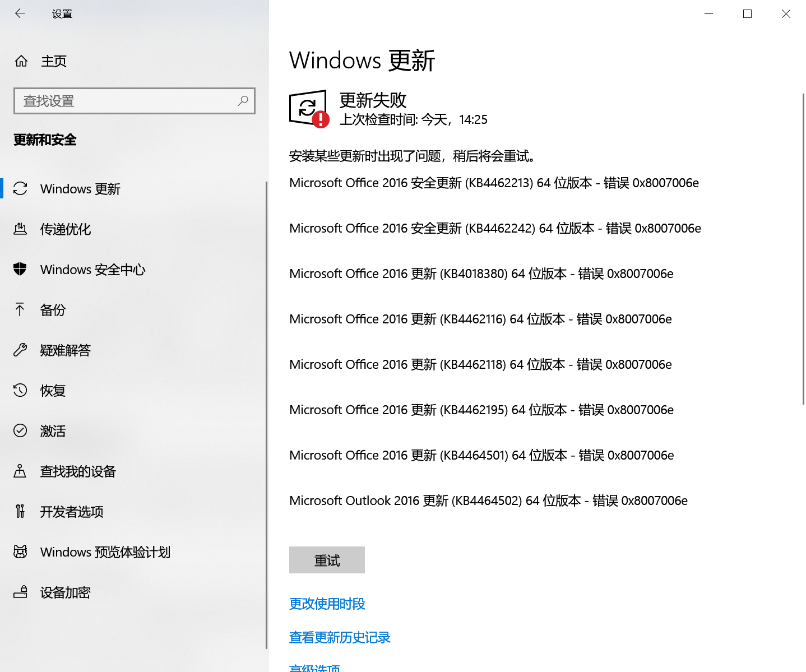The width and height of the screenshot is (806, 672).
Task: Select Windows 更新 in sidebar
Action: tap(135, 189)
